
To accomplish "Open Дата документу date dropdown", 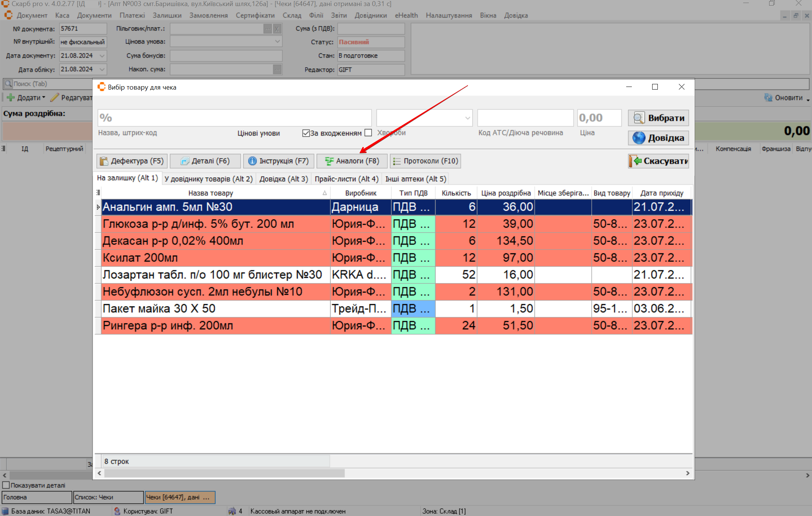I will 102,56.
